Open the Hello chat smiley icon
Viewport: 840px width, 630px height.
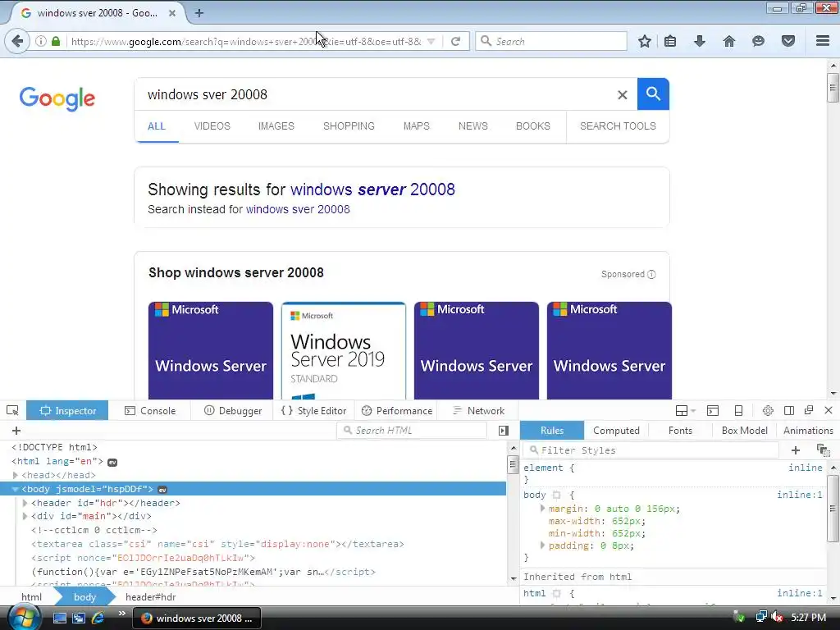(x=758, y=41)
